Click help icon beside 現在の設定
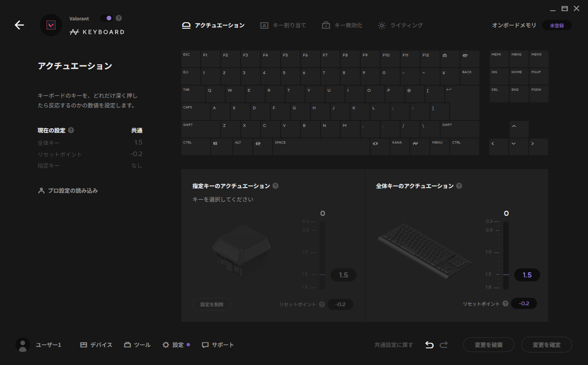The height and width of the screenshot is (365, 588). click(71, 131)
